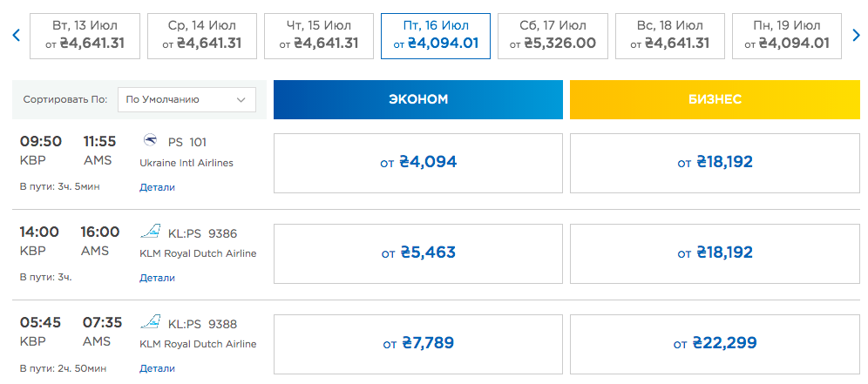Select the Wednesday 14 July date tab
This screenshot has height=384, width=868.
pos(200,36)
